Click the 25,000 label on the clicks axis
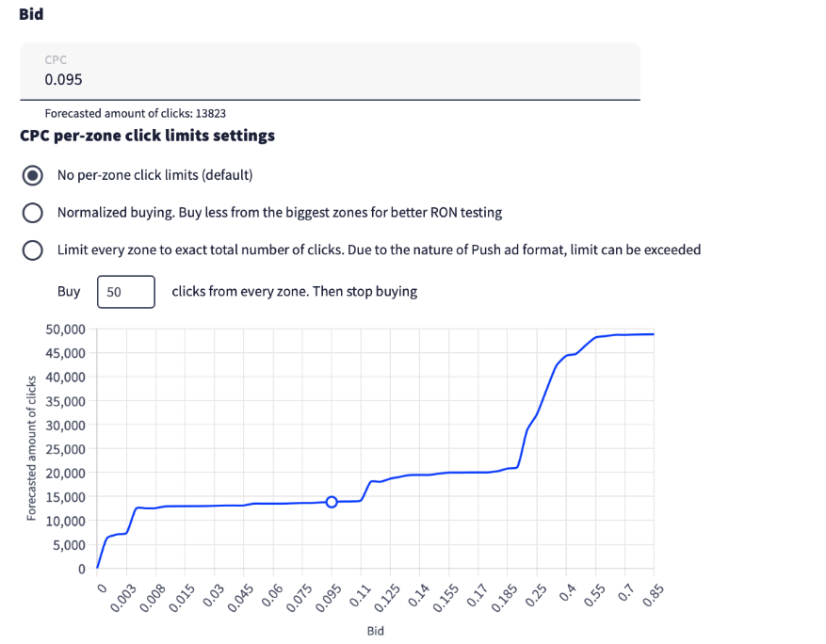826x644 pixels. [x=65, y=449]
